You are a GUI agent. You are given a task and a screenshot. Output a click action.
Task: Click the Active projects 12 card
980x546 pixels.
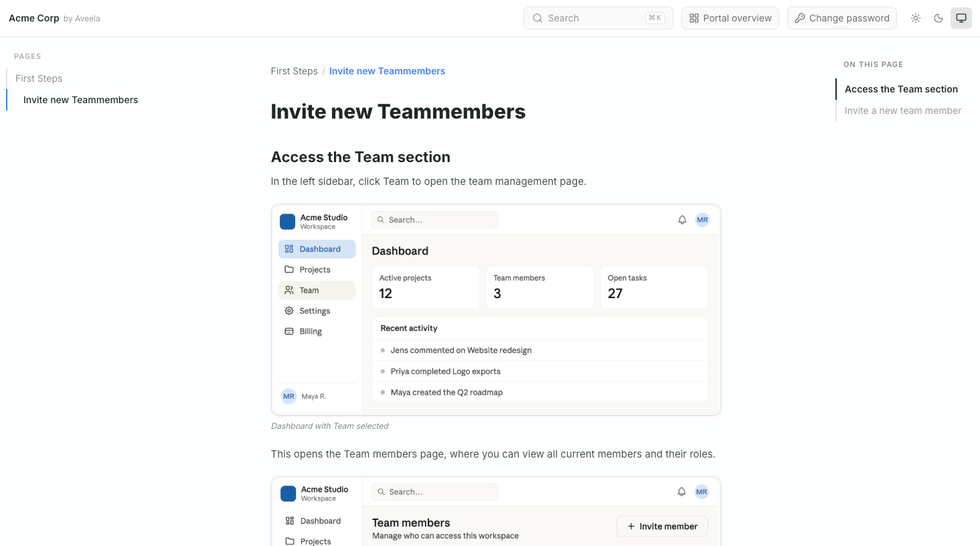(426, 287)
